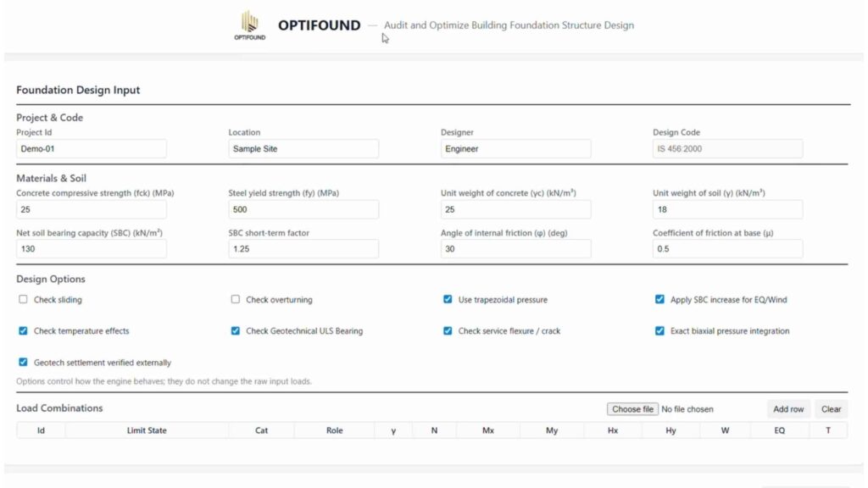The width and height of the screenshot is (868, 488).
Task: Click the Limit State column header
Action: click(x=147, y=430)
